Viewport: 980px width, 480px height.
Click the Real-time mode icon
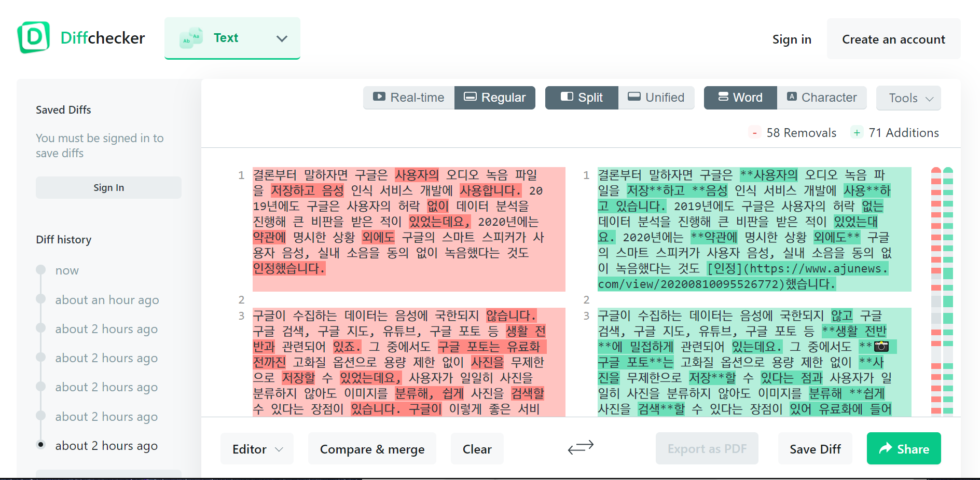pyautogui.click(x=379, y=97)
